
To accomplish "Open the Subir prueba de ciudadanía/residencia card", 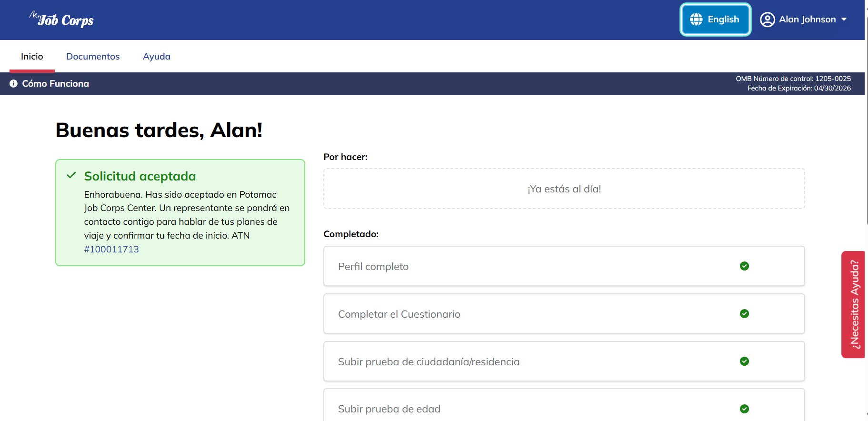I will 564,361.
